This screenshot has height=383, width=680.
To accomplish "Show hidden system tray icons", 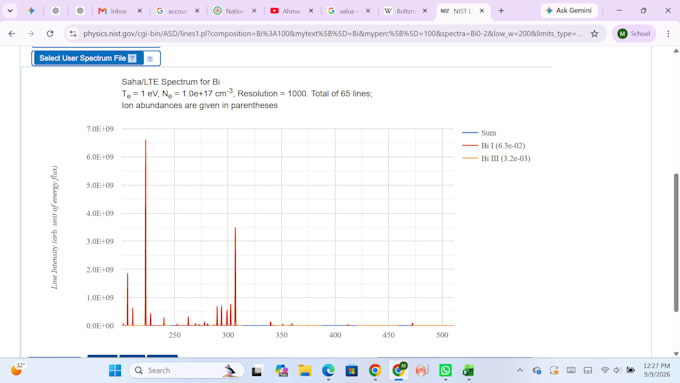I will [520, 370].
